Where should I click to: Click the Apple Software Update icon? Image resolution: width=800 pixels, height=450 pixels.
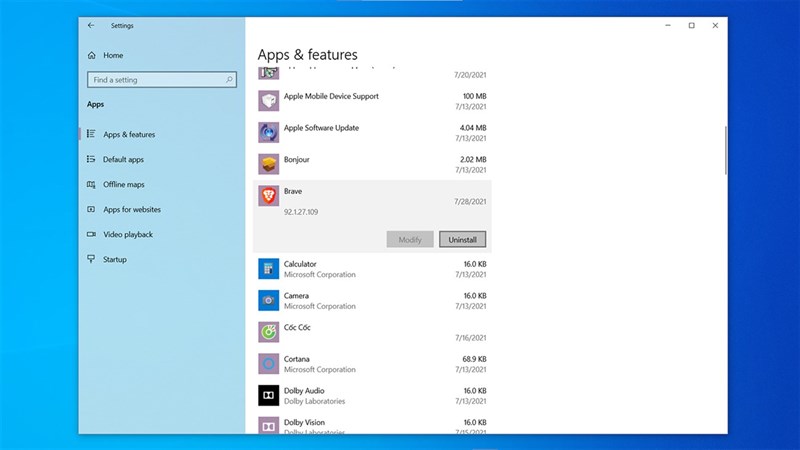pyautogui.click(x=268, y=132)
